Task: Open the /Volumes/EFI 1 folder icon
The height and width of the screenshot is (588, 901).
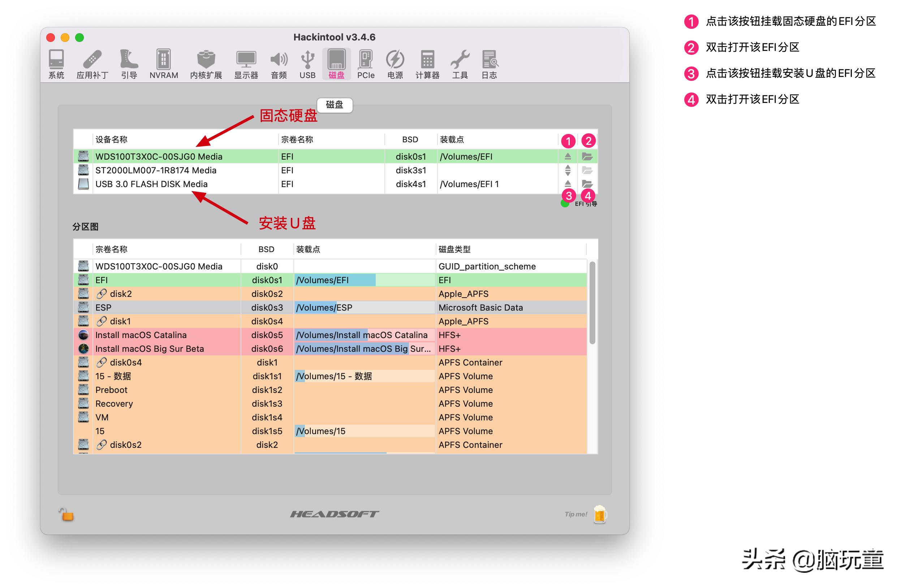Action: click(x=587, y=184)
